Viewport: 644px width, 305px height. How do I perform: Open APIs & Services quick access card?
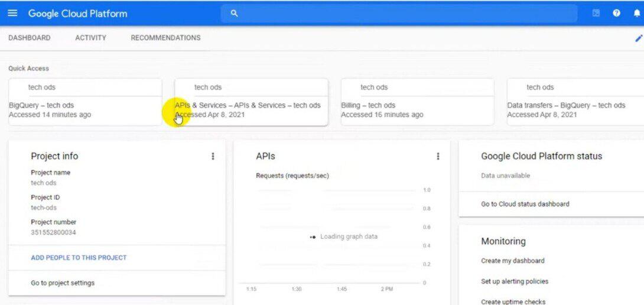point(251,102)
